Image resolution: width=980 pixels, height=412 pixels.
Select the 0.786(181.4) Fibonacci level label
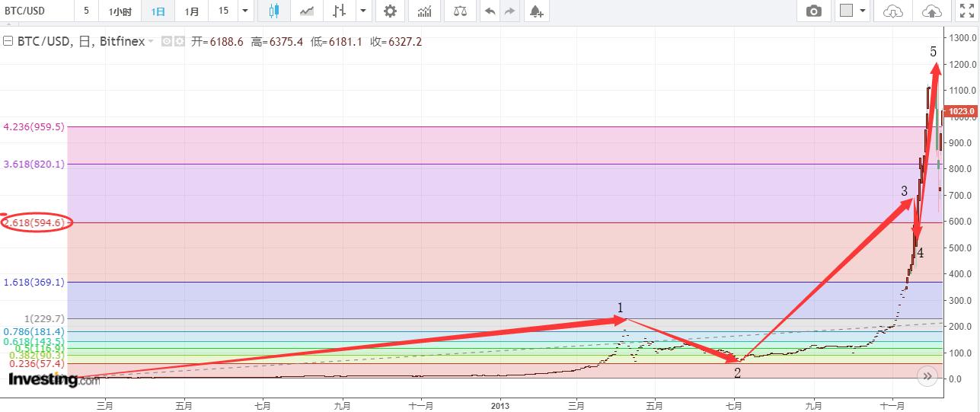point(34,331)
